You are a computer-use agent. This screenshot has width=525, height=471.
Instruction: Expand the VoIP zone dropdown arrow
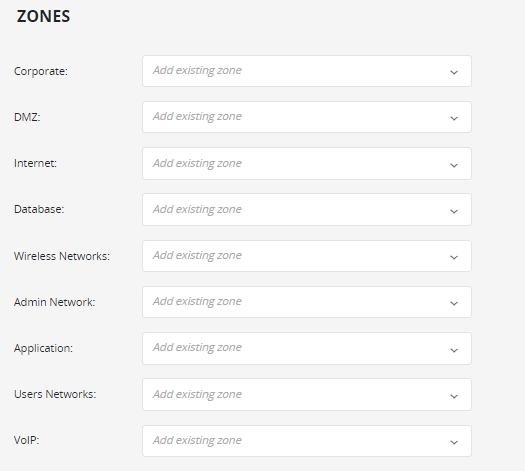(454, 442)
